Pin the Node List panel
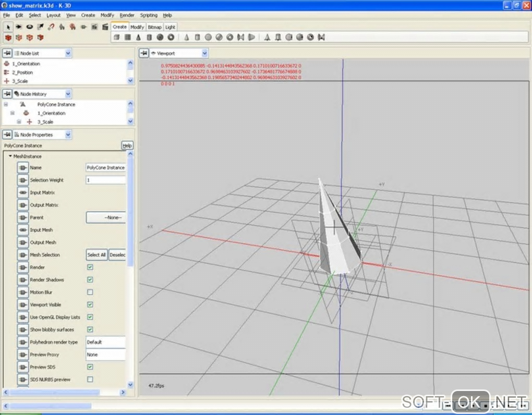The height and width of the screenshot is (415, 532). click(8, 53)
